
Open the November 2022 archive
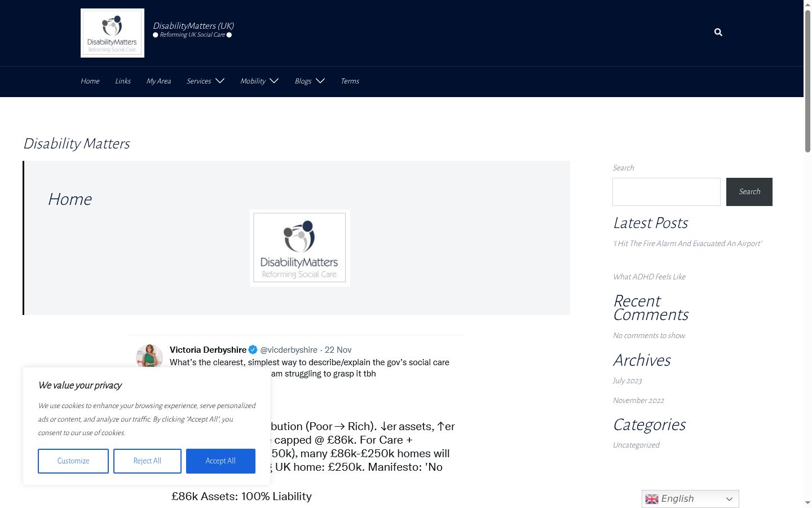point(638,401)
